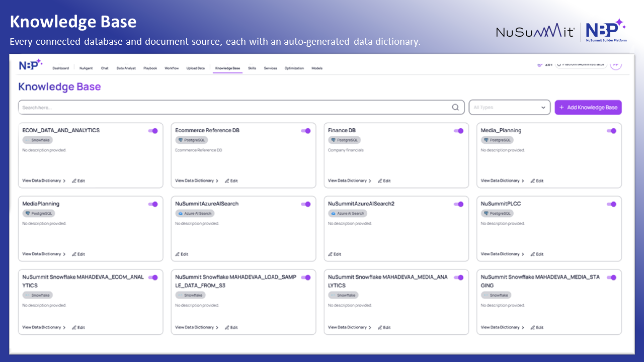Click PostgreSQL badge on NuSummitPLCC card
This screenshot has width=644, height=362.
click(497, 214)
